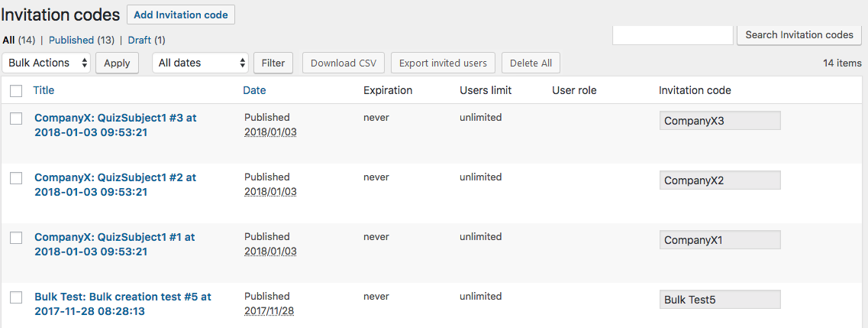Image resolution: width=868 pixels, height=328 pixels.
Task: Open CompanyX: QuizSubject1 #1 invitation
Action: coord(115,245)
